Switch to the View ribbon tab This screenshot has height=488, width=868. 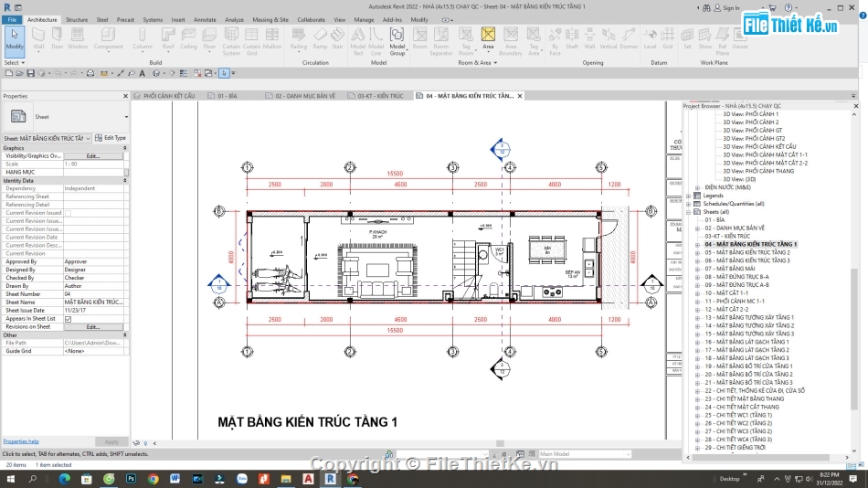point(339,19)
